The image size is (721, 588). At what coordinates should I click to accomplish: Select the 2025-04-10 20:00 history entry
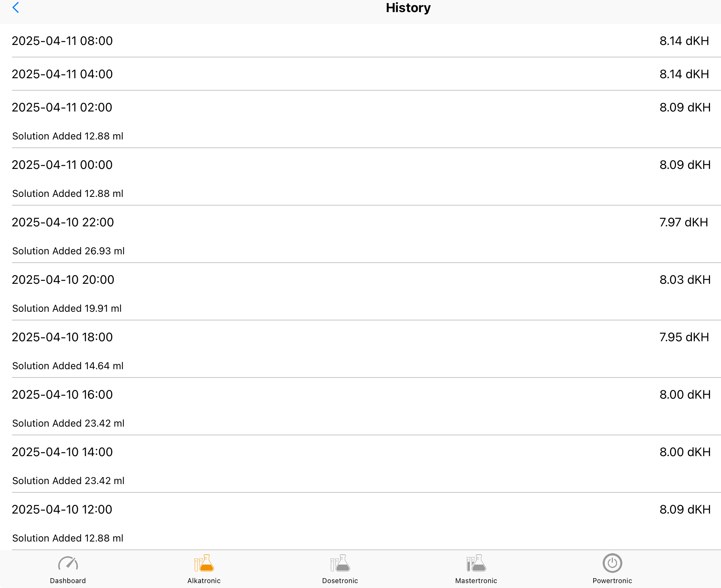(x=63, y=280)
